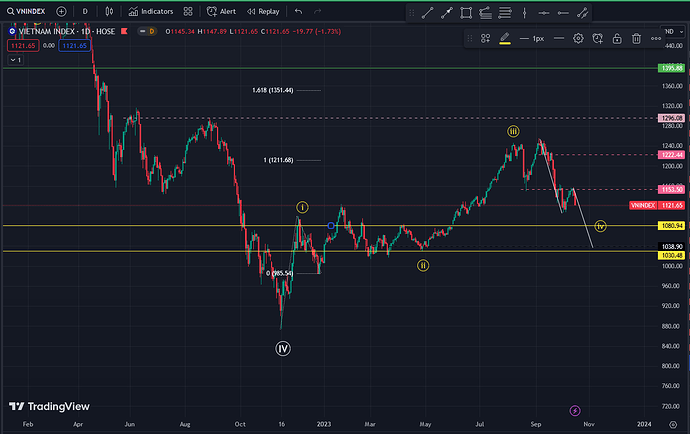Select the Horizontal Ray tool
690x434 pixels.
(x=563, y=13)
